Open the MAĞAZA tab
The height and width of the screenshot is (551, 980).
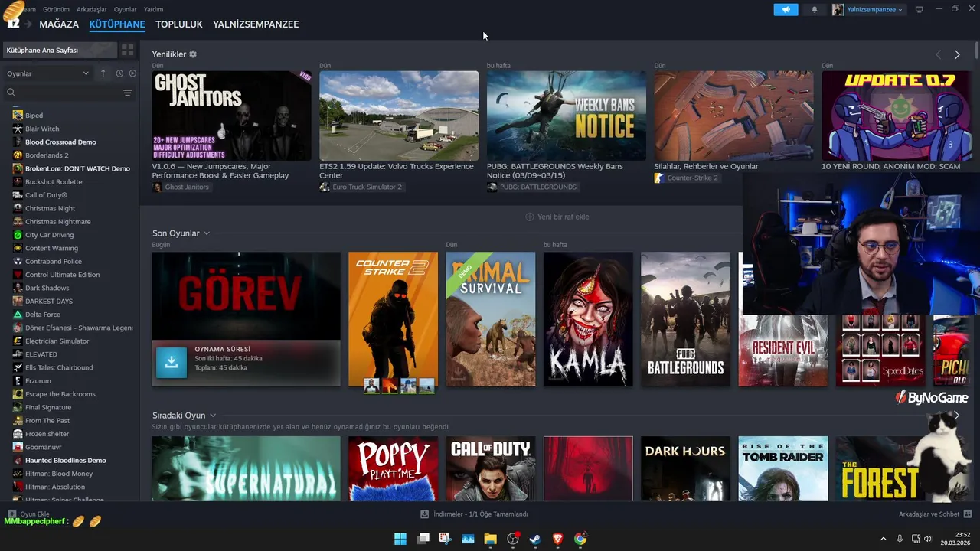pos(59,24)
